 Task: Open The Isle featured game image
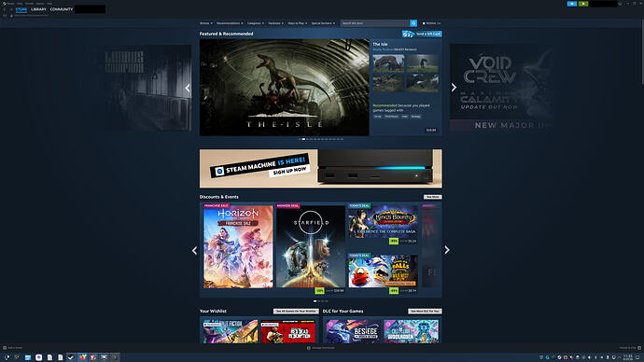pos(285,88)
